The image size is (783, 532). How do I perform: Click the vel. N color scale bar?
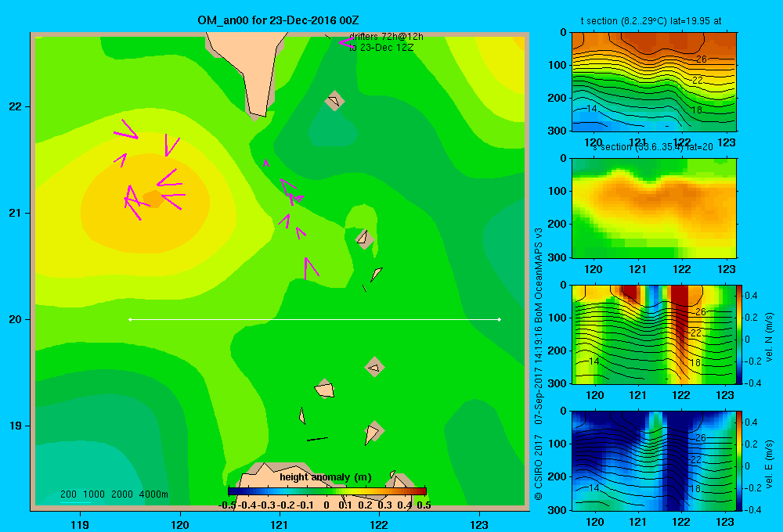click(740, 334)
